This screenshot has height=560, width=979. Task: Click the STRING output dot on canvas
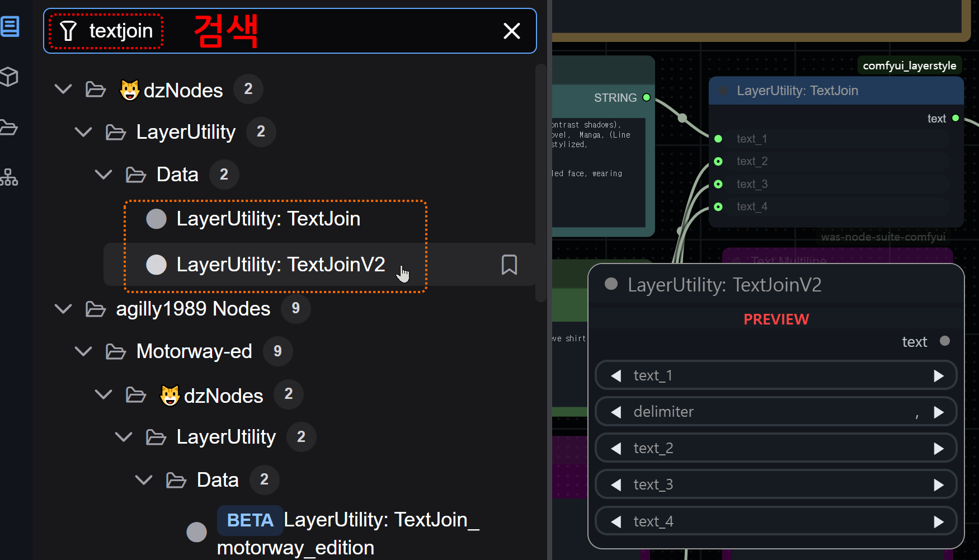pyautogui.click(x=646, y=97)
